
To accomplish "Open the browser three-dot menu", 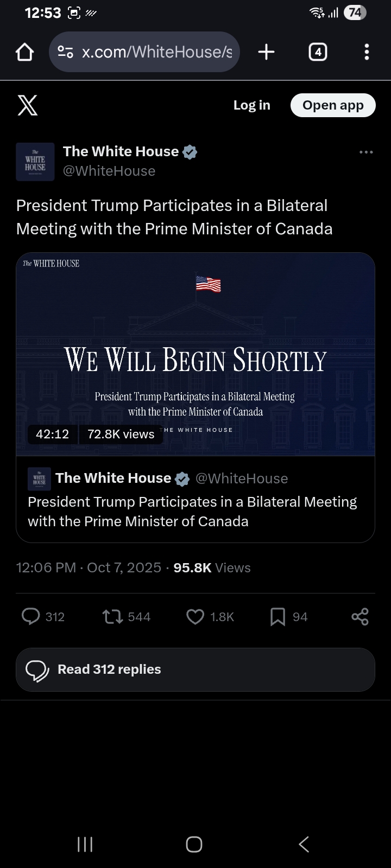I will [367, 52].
